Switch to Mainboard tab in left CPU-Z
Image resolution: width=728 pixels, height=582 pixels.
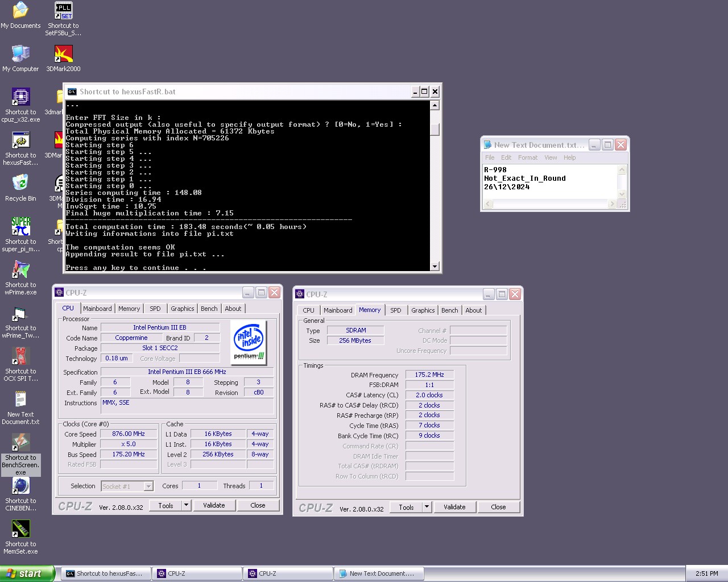97,309
